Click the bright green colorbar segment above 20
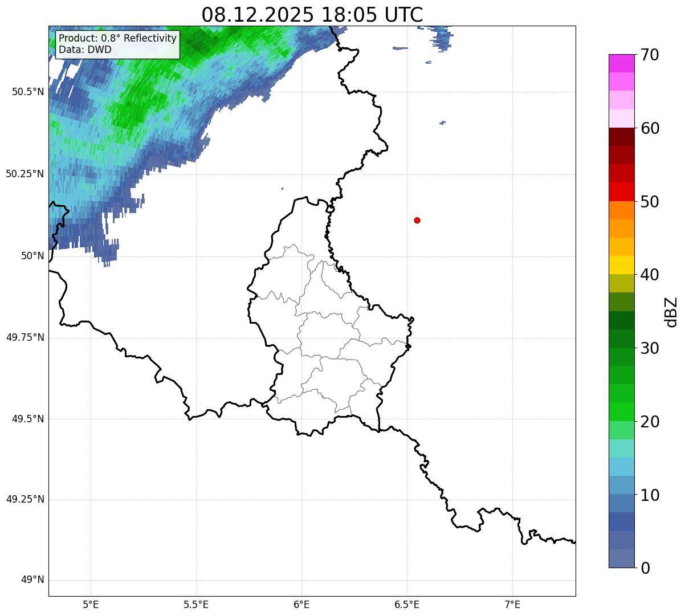The width and height of the screenshot is (685, 616). click(621, 412)
